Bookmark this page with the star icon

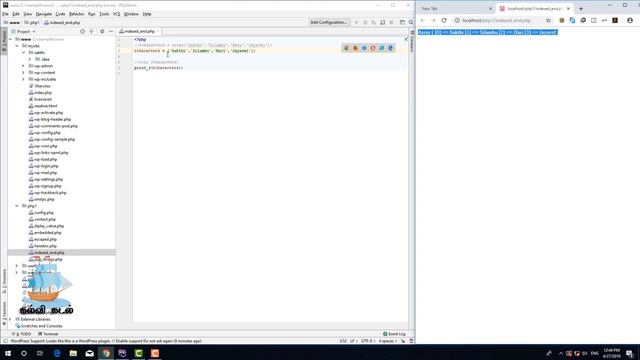(x=548, y=20)
